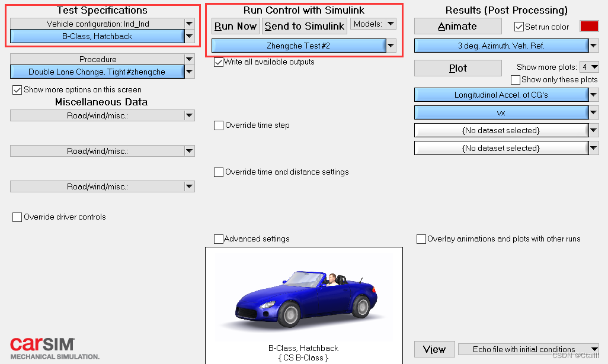Expand arrow beside Longitudinal Accel. of CG's
The height and width of the screenshot is (364, 608).
594,95
